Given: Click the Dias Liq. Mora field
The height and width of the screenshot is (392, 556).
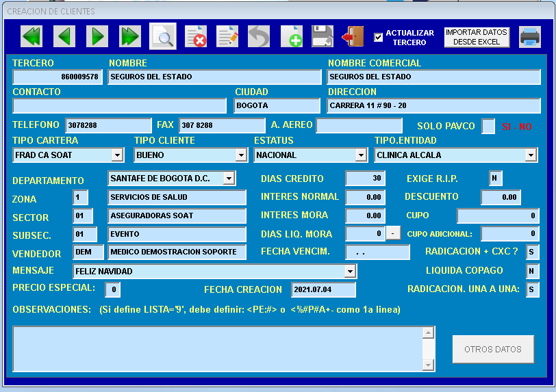Looking at the screenshot, I should click(365, 233).
